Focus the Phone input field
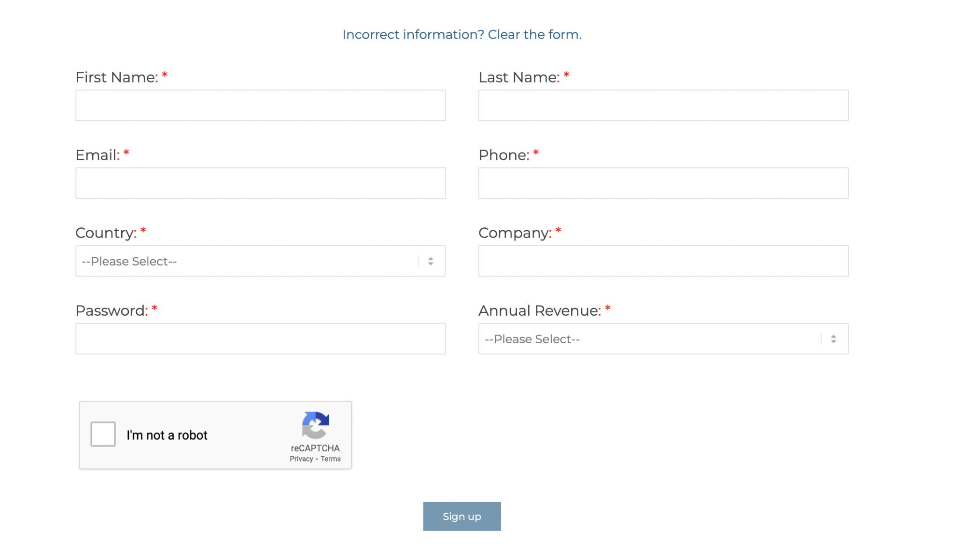This screenshot has height=560, width=965. tap(663, 183)
